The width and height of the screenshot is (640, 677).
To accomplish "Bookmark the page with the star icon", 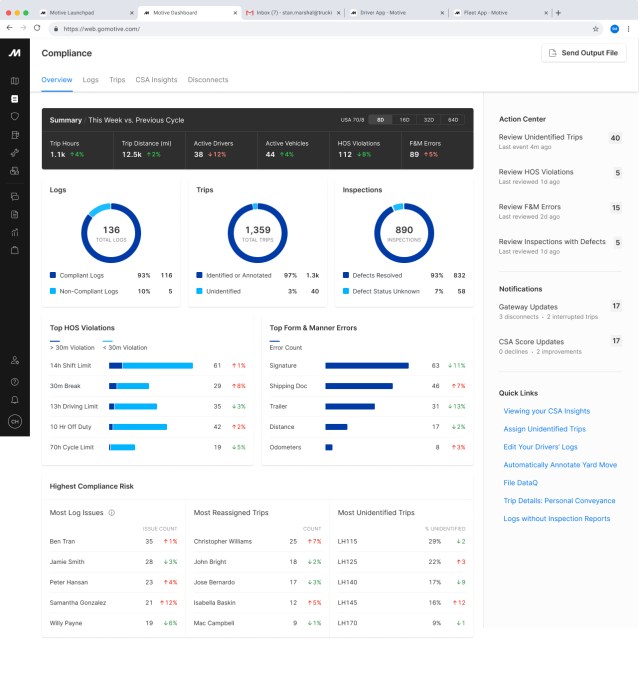I will pos(596,29).
